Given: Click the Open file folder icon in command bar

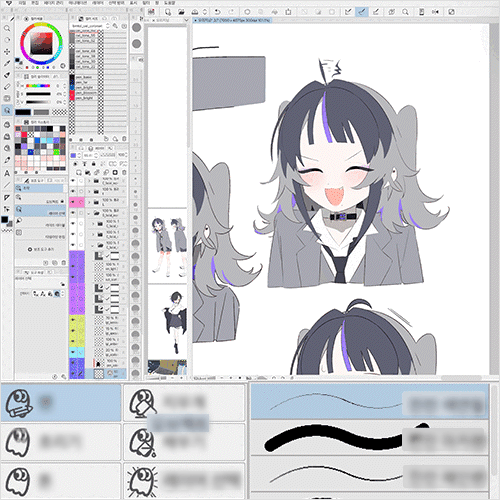Looking at the screenshot, I should tap(181, 12).
